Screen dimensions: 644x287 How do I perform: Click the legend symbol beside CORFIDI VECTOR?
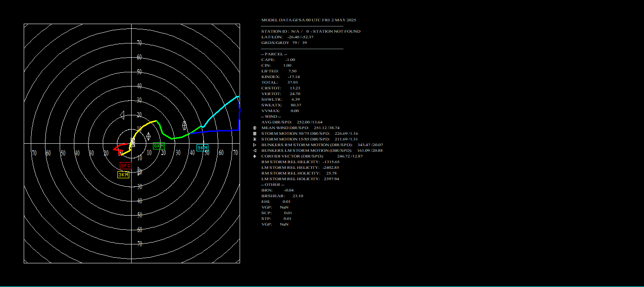pos(255,156)
